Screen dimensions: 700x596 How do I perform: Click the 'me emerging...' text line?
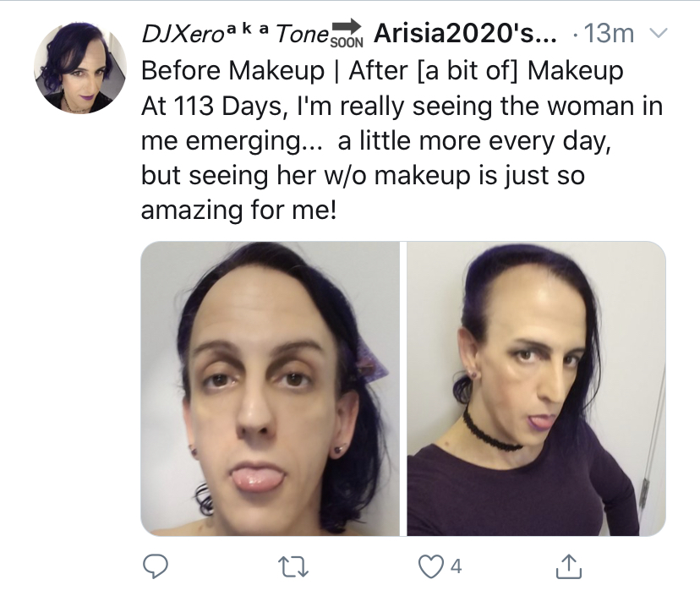[x=376, y=141]
